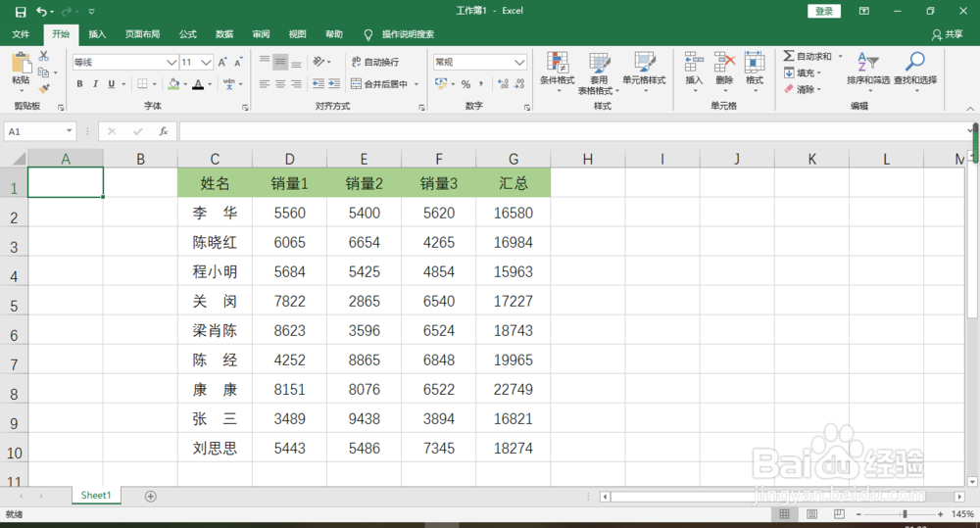
Task: Open Conditional Formatting
Action: 557,72
